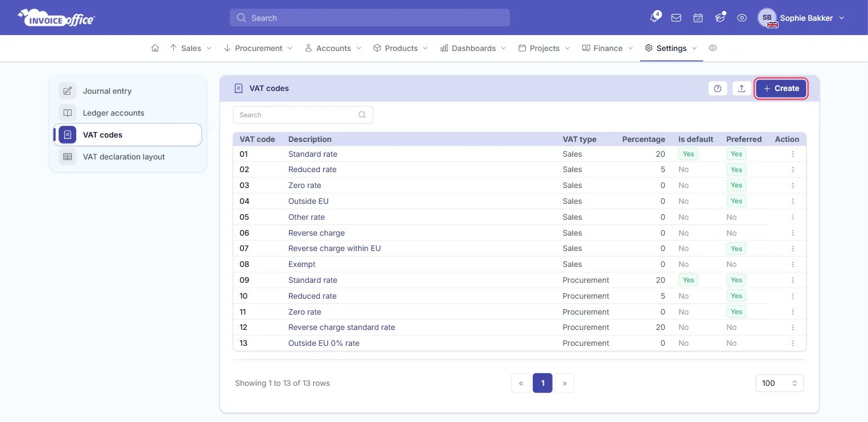Click the next page arrow button

pyautogui.click(x=565, y=383)
